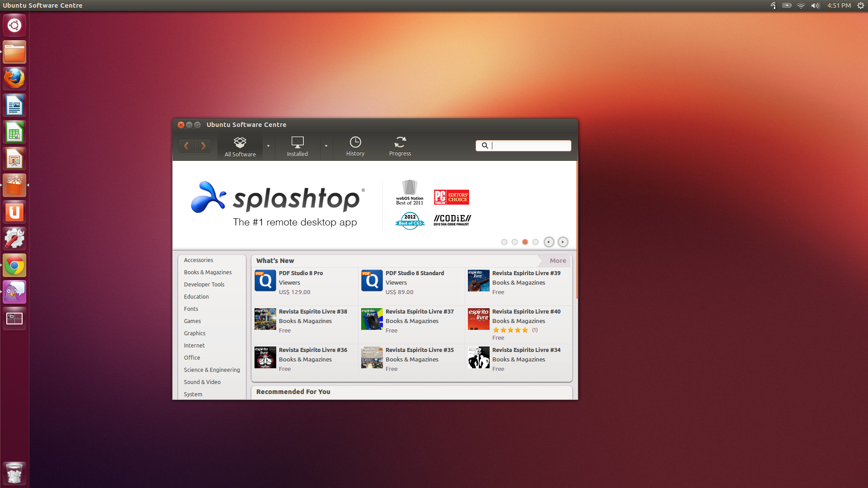Screen dimensions: 868x488
Task: Click the third carousel dot indicator
Action: pos(524,242)
